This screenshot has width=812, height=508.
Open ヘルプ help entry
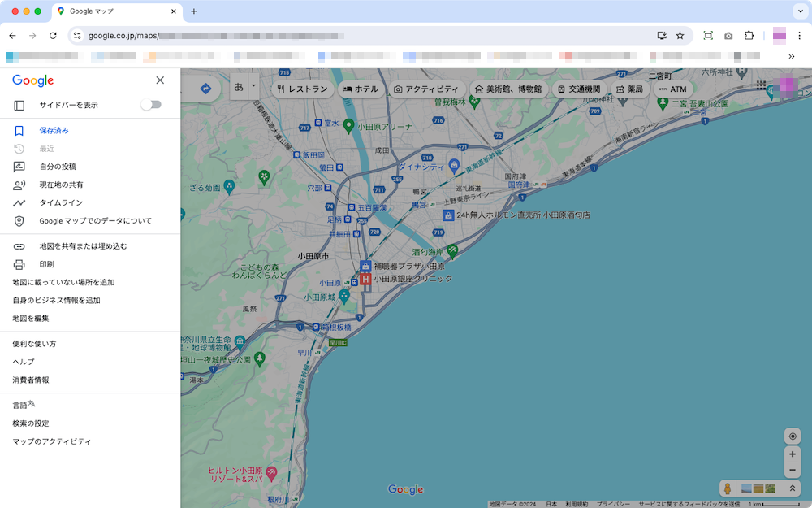(24, 362)
